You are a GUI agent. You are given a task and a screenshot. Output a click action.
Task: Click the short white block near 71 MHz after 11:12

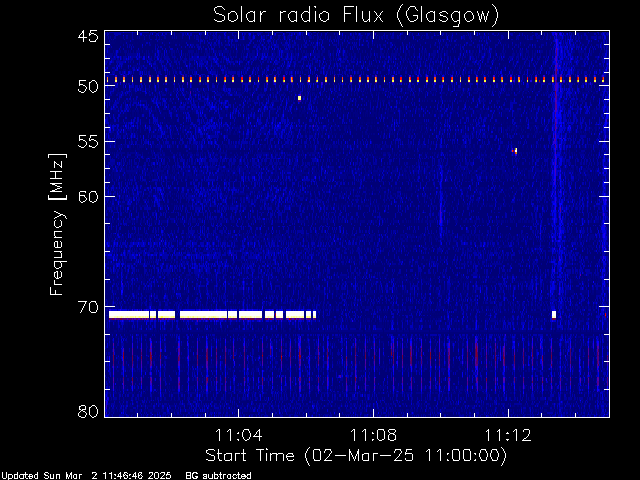click(554, 315)
